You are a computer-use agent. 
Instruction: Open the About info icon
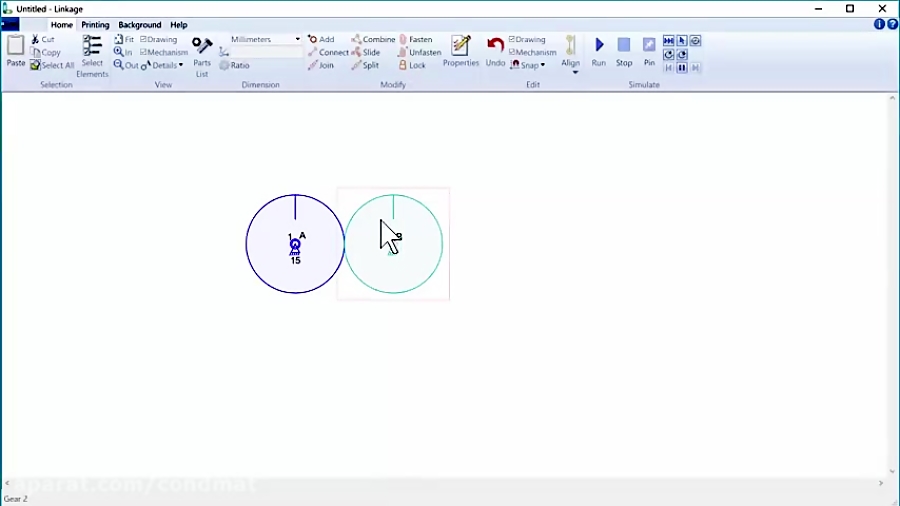pyautogui.click(x=879, y=24)
